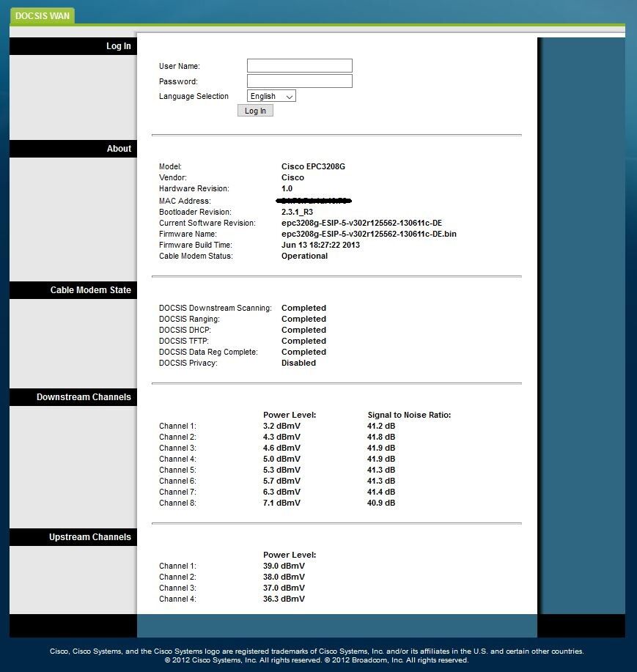This screenshot has width=637, height=672.
Task: Select the Cable Modem State heading
Action: tap(73, 290)
